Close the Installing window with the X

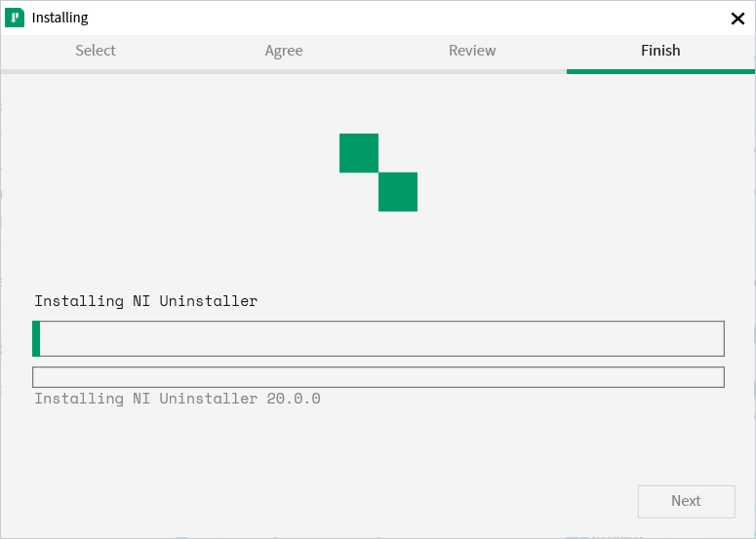(737, 19)
